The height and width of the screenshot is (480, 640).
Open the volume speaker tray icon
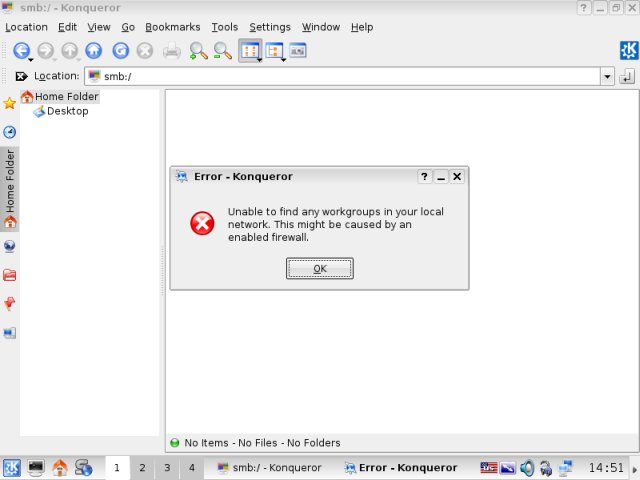tap(527, 468)
